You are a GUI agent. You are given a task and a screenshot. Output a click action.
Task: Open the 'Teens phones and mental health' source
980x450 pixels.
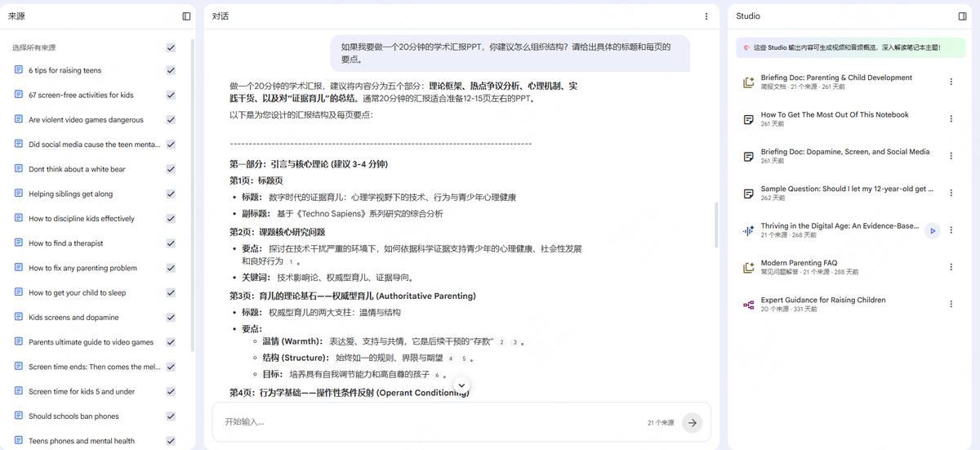click(x=82, y=441)
